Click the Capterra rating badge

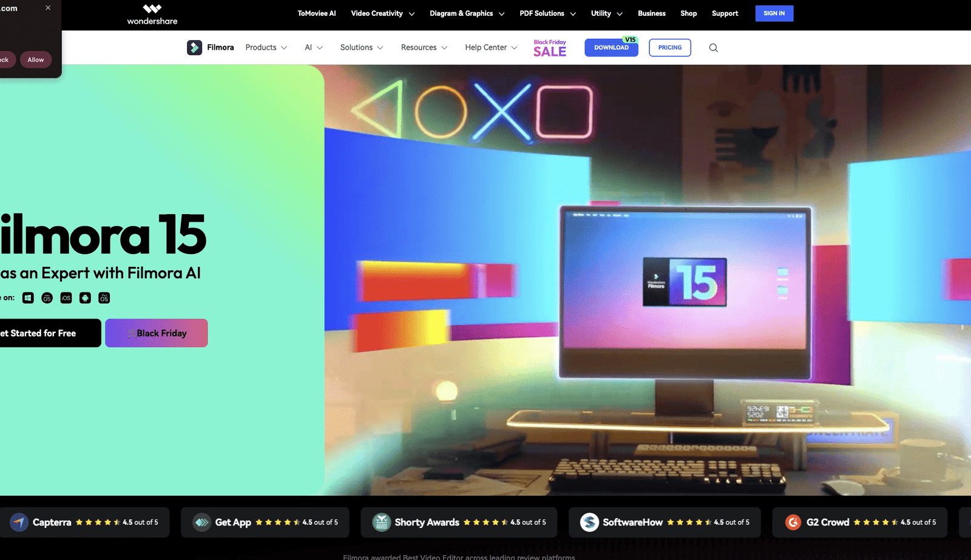click(x=84, y=522)
